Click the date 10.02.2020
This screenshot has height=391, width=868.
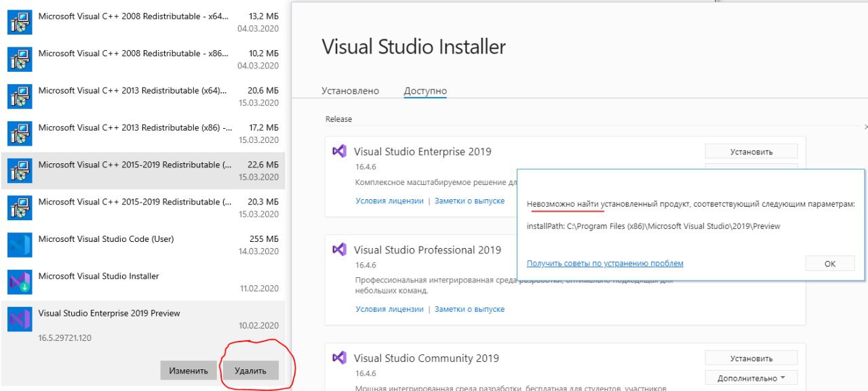click(x=258, y=325)
